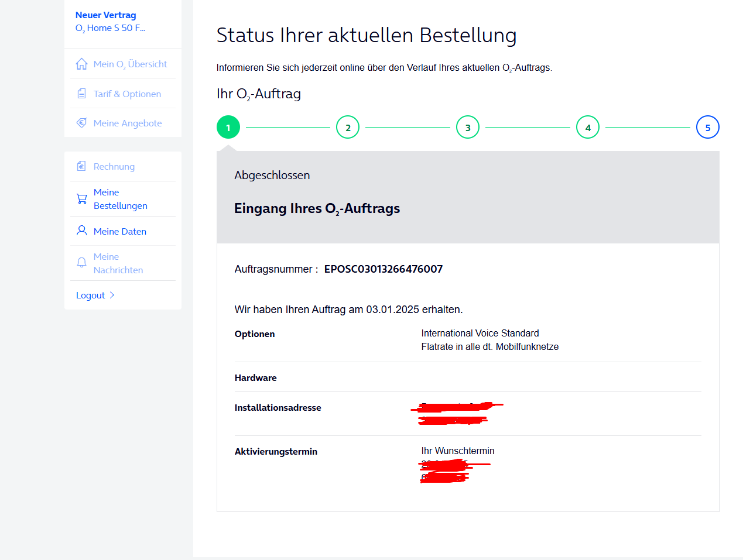The height and width of the screenshot is (560, 743).
Task: Click the Hardware row label
Action: 256,377
